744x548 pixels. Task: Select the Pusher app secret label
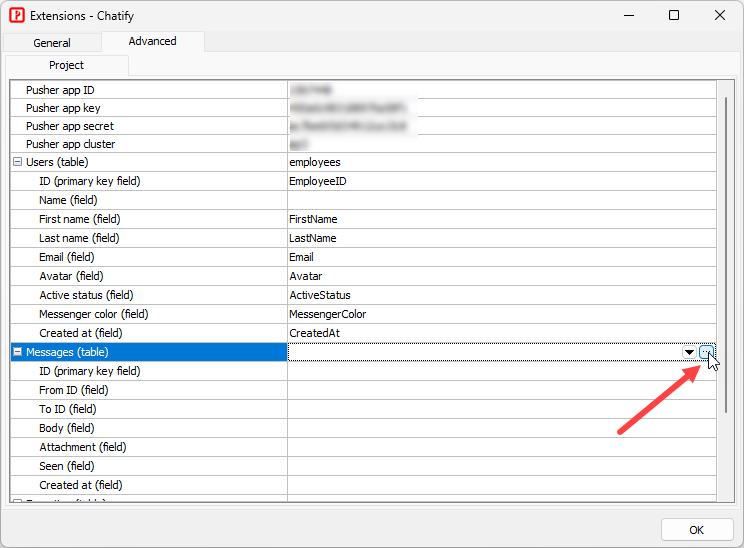[x=70, y=126]
